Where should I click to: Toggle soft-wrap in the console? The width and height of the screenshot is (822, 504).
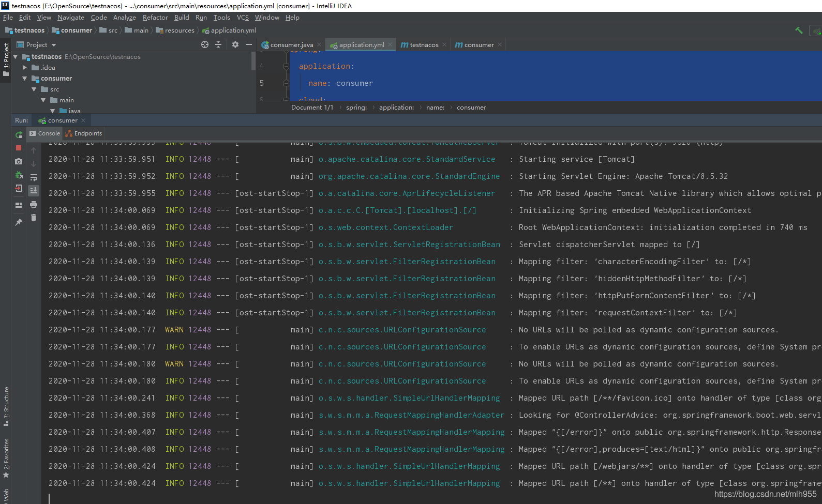click(34, 177)
